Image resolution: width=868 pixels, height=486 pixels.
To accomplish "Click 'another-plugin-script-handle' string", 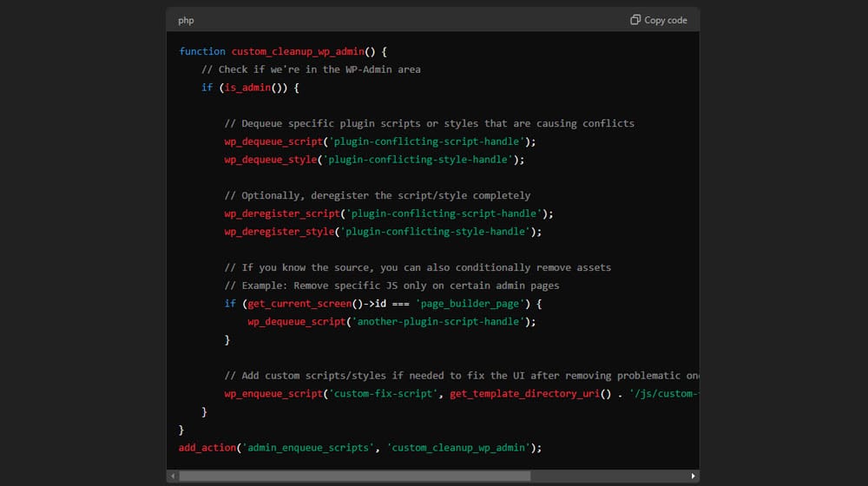I will pos(437,322).
